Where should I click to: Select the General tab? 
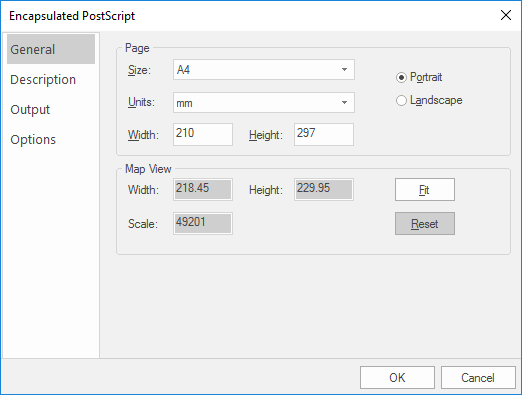pos(51,49)
